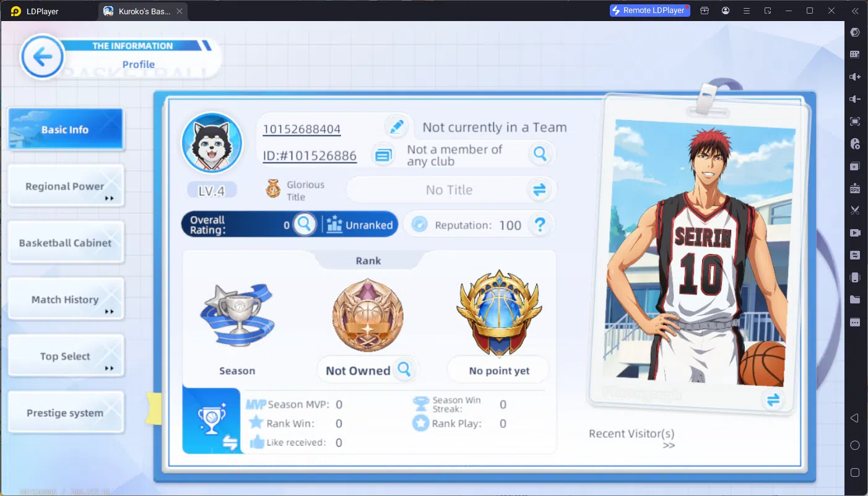Copy the player ID with card icon

[383, 154]
